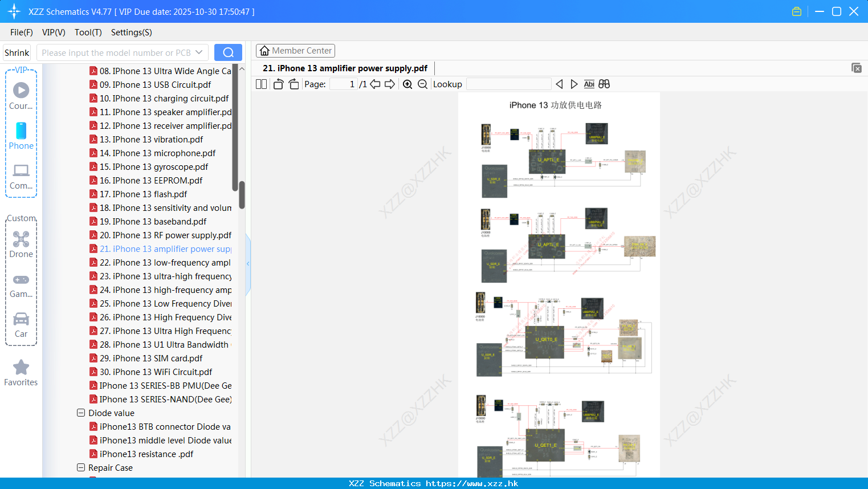Collapse the Diode value tree node
Screen dimensions: 868x489
(80, 413)
